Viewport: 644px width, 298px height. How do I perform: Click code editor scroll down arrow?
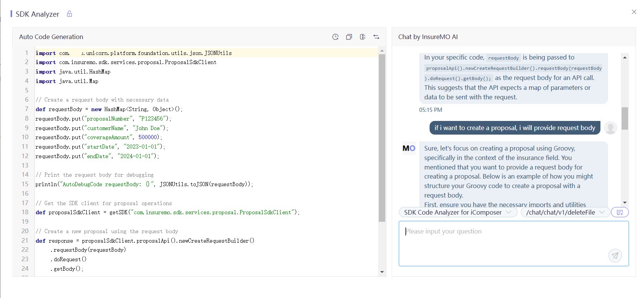point(382,272)
